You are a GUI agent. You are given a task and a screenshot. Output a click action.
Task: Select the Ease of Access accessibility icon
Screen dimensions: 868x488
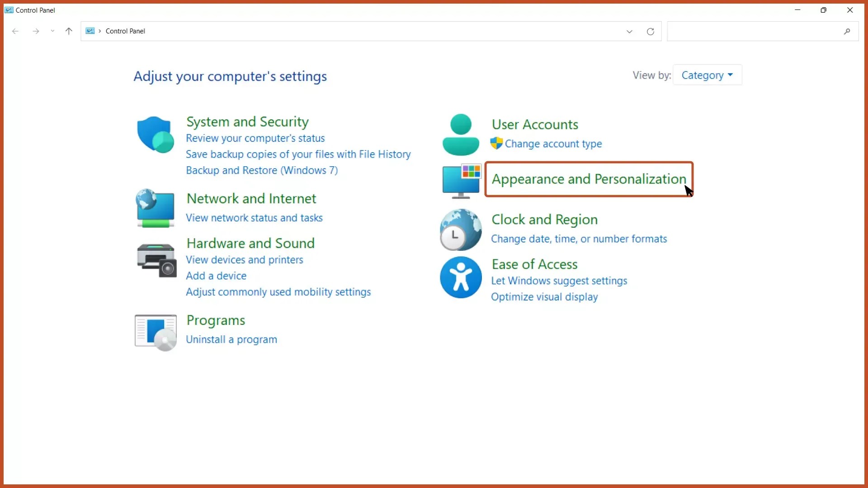click(460, 277)
